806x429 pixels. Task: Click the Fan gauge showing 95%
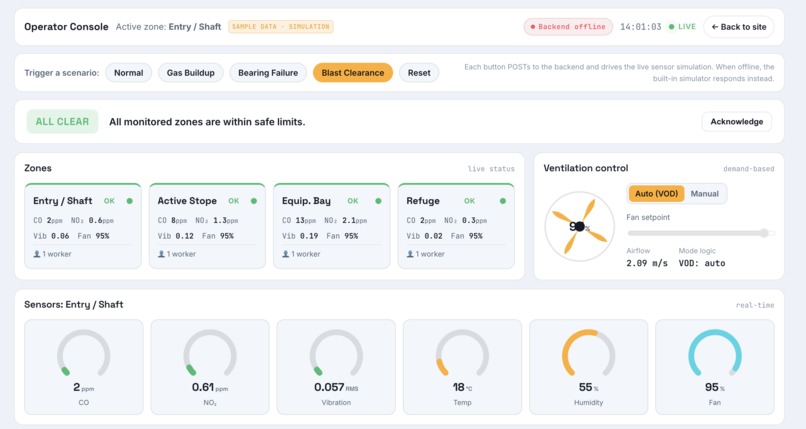pos(715,367)
